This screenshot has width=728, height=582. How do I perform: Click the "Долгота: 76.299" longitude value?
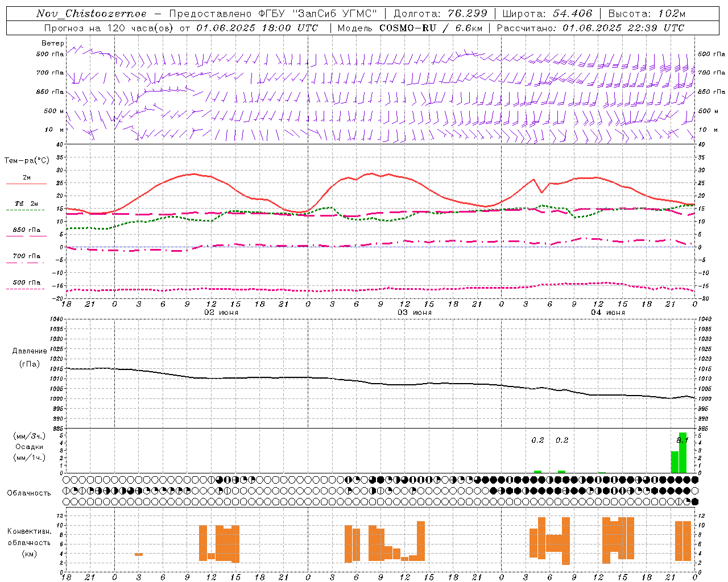click(440, 14)
